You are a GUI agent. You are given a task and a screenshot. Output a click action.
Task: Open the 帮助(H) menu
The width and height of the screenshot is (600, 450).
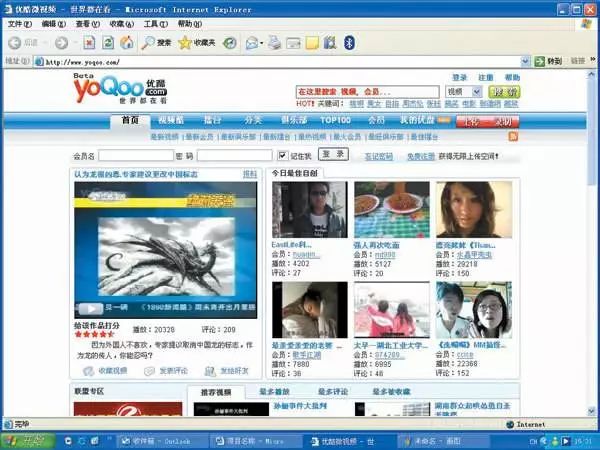(x=190, y=24)
